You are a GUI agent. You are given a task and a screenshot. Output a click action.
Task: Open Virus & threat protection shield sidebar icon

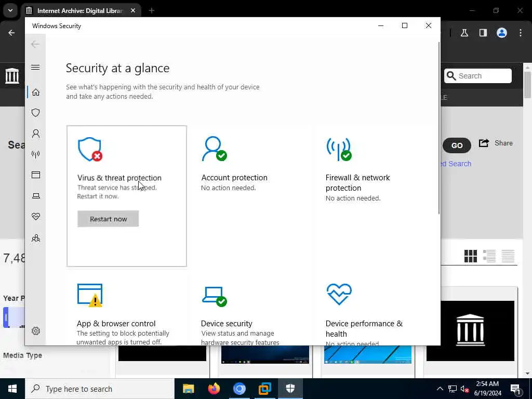(36, 113)
